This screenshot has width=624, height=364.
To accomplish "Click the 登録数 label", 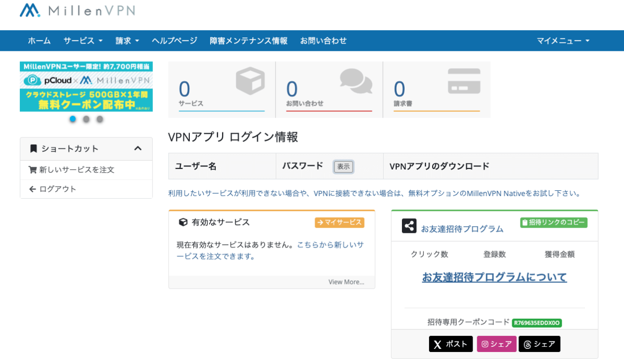I will (495, 254).
